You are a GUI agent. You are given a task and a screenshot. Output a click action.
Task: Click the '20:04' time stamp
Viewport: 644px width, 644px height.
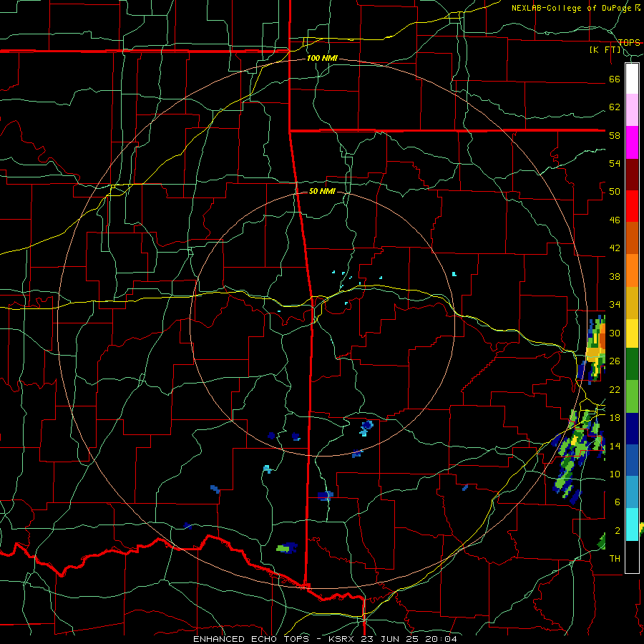click(440, 639)
